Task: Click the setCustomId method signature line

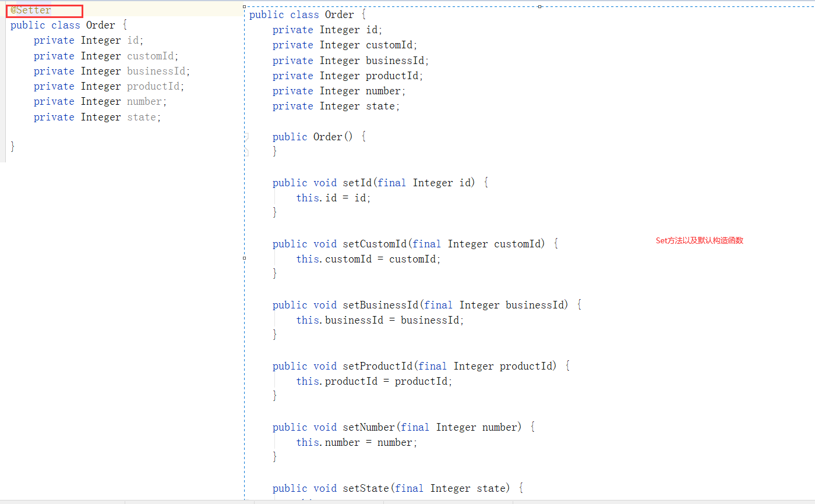Action: [415, 244]
